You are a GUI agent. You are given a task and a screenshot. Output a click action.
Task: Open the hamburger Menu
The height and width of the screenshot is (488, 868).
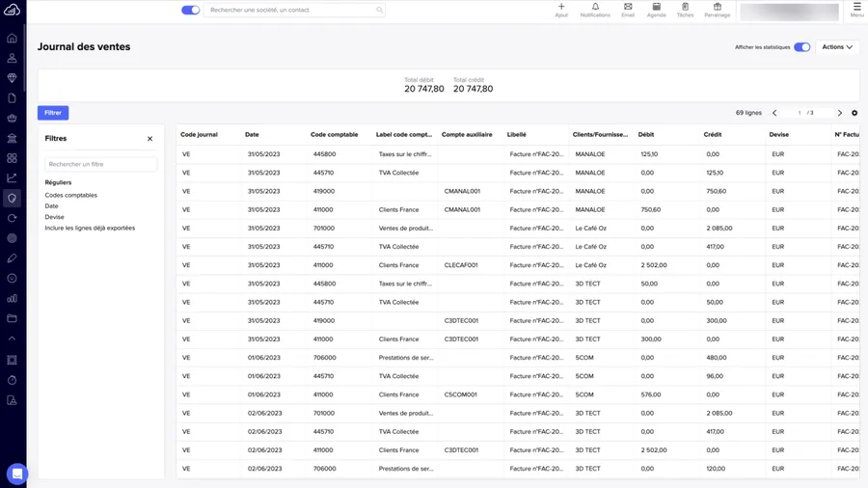(856, 9)
